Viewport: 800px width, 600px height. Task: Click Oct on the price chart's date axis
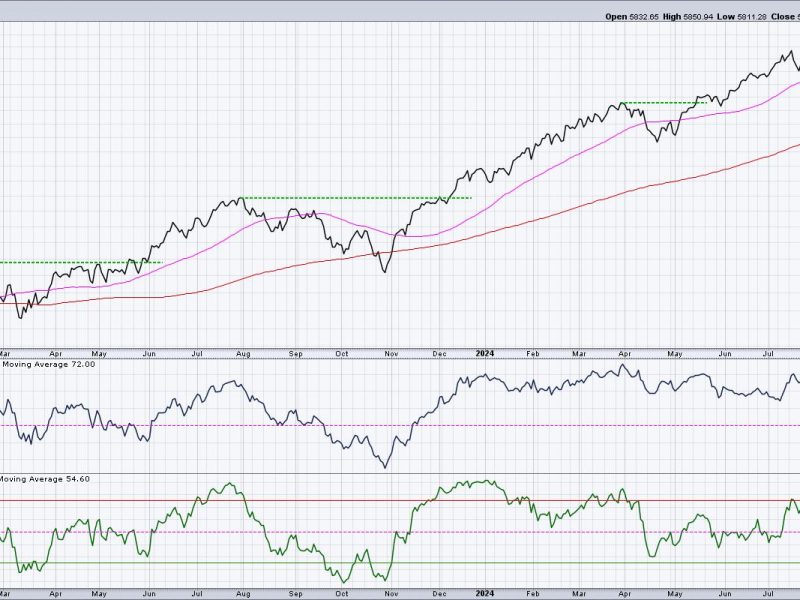tap(342, 354)
